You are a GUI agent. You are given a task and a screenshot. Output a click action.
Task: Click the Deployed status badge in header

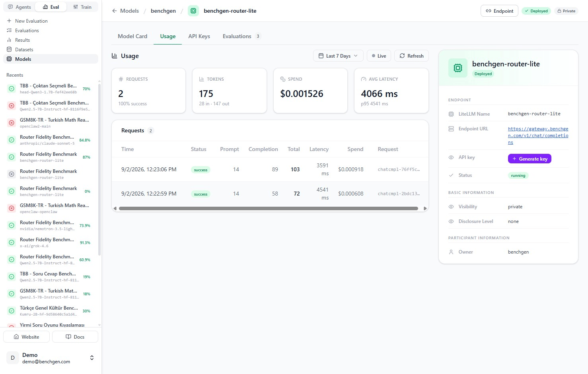(x=536, y=11)
